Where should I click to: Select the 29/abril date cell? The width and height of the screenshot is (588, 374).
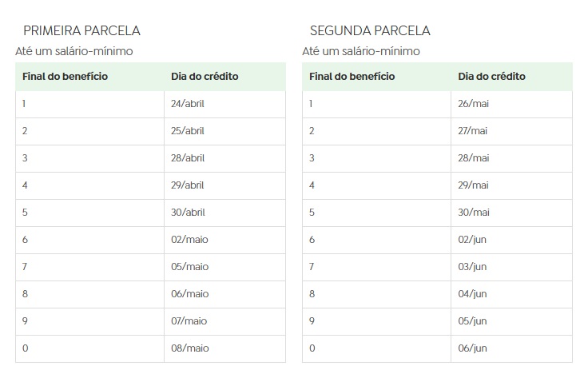click(x=189, y=185)
